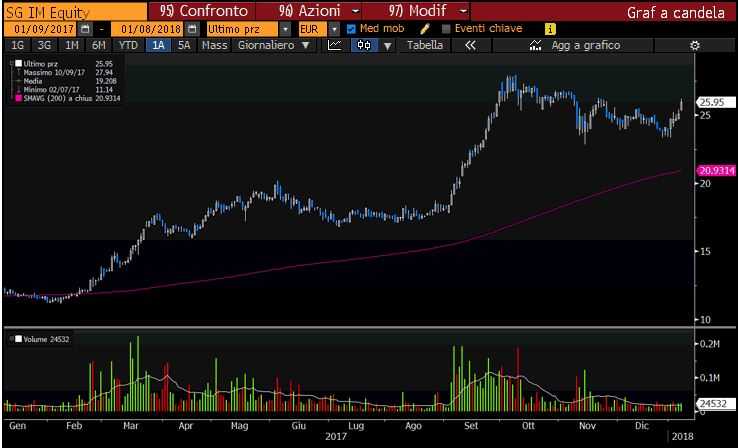The width and height of the screenshot is (739, 448).
Task: Click the yellow info icon
Action: 550,29
